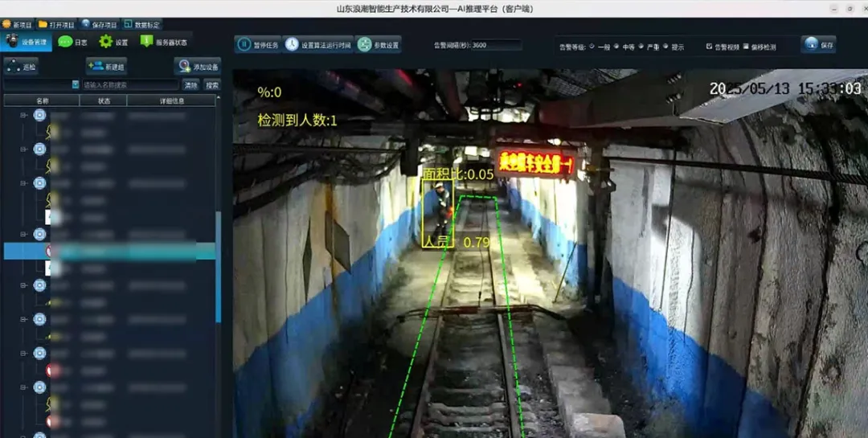Switch to the 日志 log tab
The width and height of the screenshot is (868, 438).
point(73,42)
